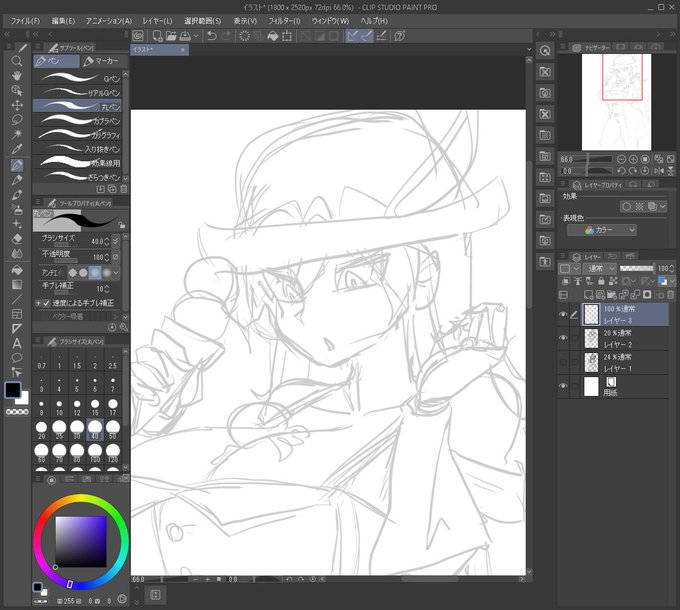This screenshot has width=680, height=610.
Task: Select the strongest anti-aliasing option
Action: 106,272
